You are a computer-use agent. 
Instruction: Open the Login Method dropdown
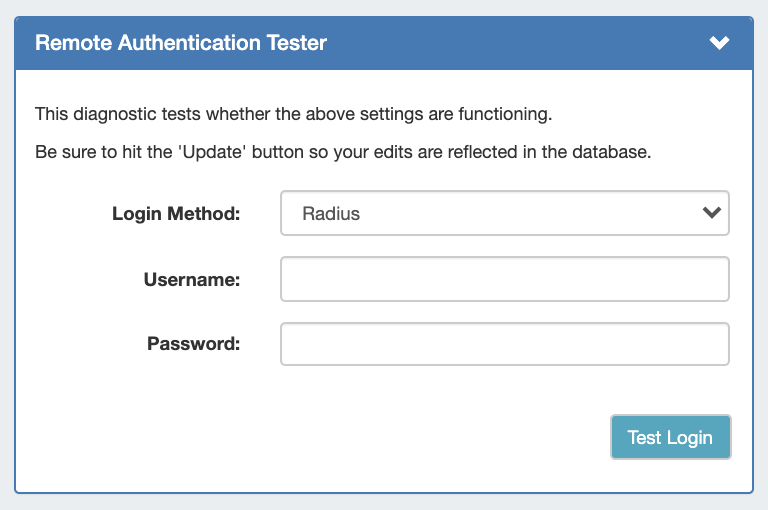click(x=504, y=213)
